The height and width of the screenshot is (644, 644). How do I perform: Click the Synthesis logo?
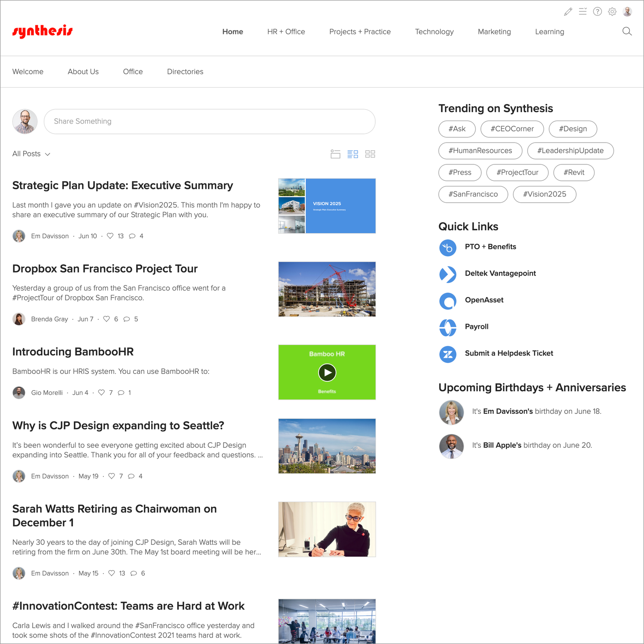coord(43,31)
